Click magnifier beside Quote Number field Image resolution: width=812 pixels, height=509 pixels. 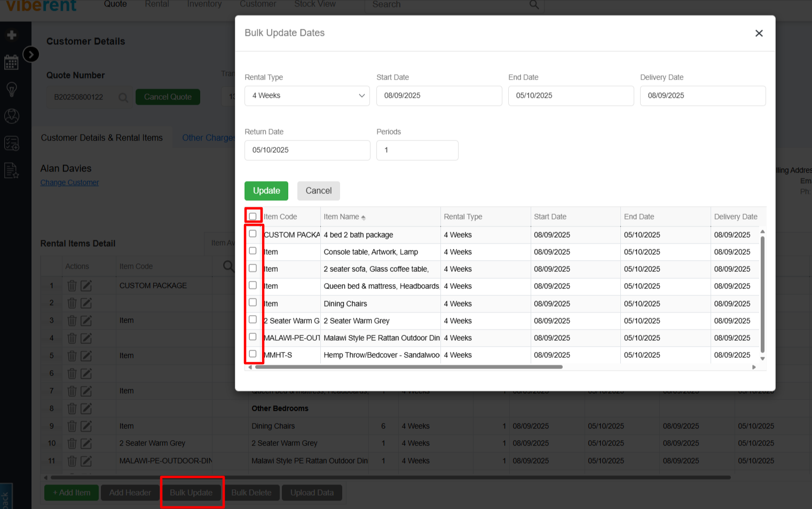(123, 97)
